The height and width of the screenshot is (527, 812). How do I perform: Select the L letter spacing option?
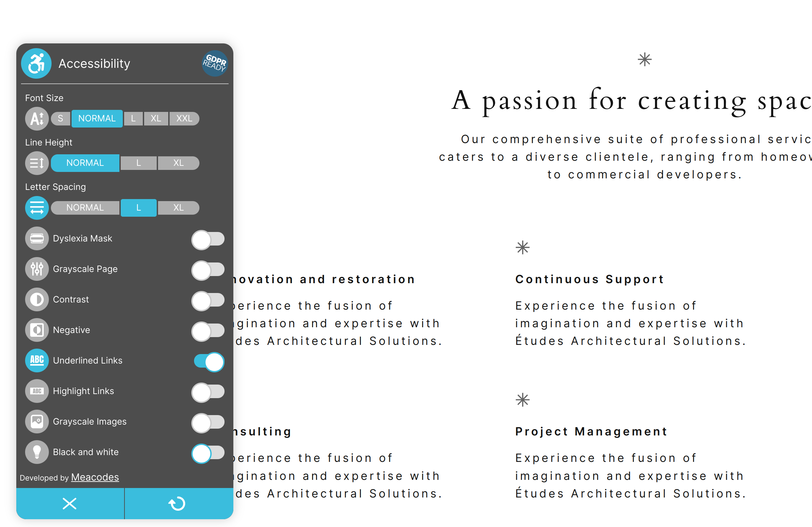[139, 207]
